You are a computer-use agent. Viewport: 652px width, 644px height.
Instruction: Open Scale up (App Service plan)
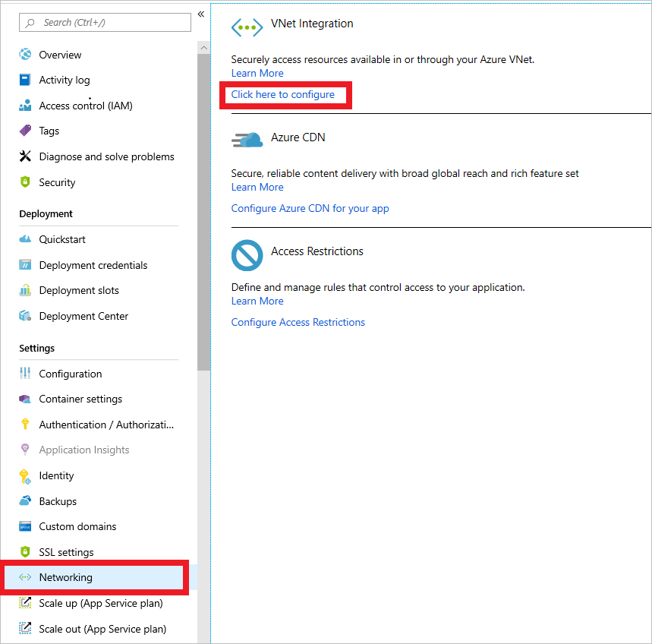(x=101, y=603)
